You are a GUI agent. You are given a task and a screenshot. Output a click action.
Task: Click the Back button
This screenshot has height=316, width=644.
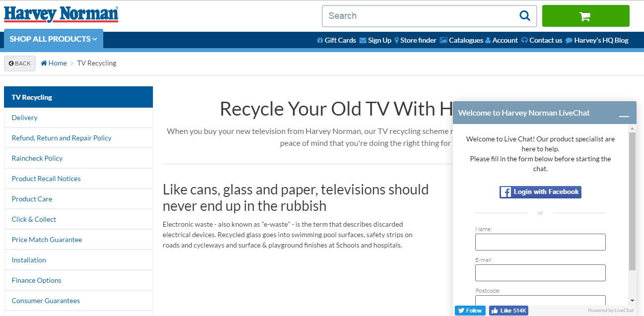point(20,63)
